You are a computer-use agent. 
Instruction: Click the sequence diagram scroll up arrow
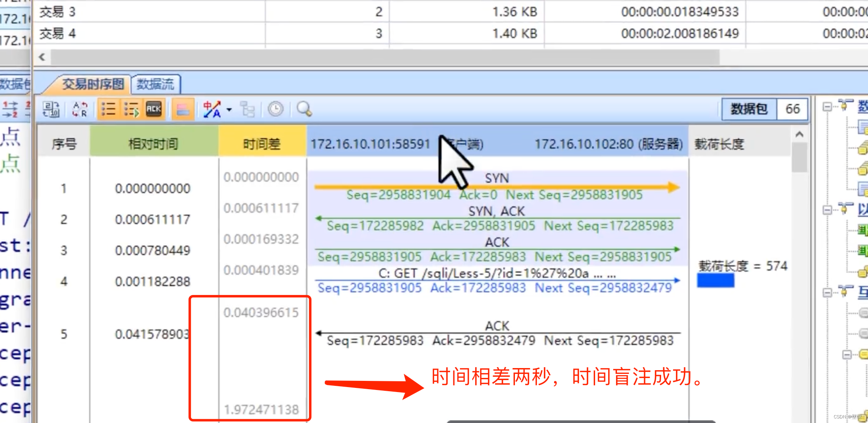tap(799, 134)
